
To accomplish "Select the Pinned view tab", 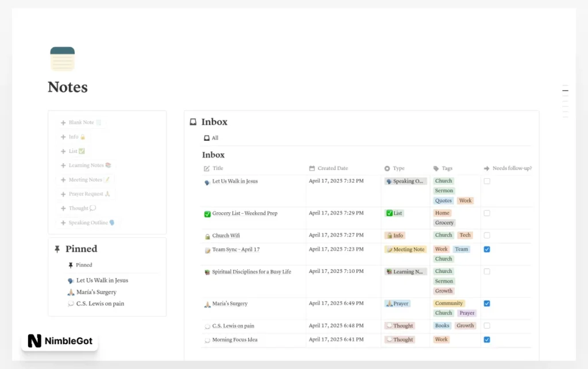I will [x=80, y=265].
